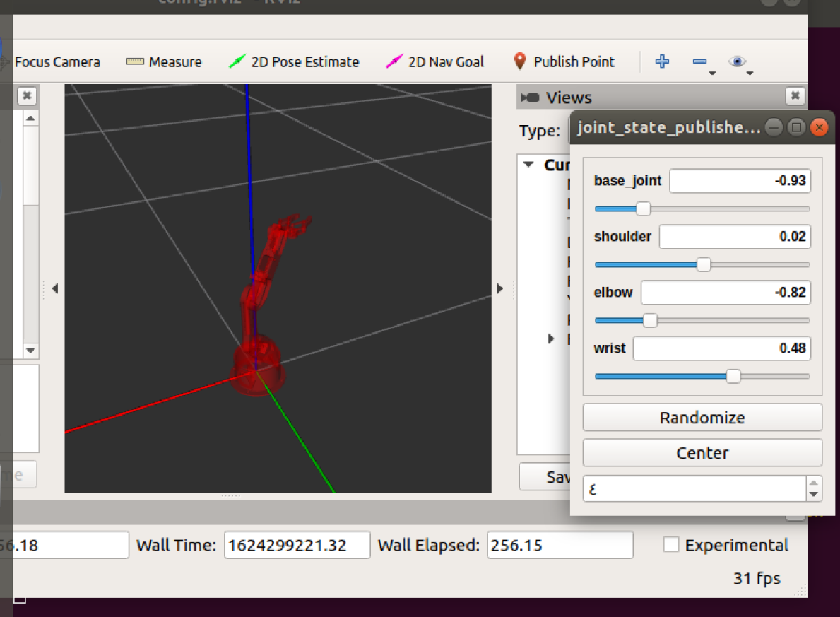The height and width of the screenshot is (617, 840).
Task: Click inside the Wall Time field
Action: (296, 544)
